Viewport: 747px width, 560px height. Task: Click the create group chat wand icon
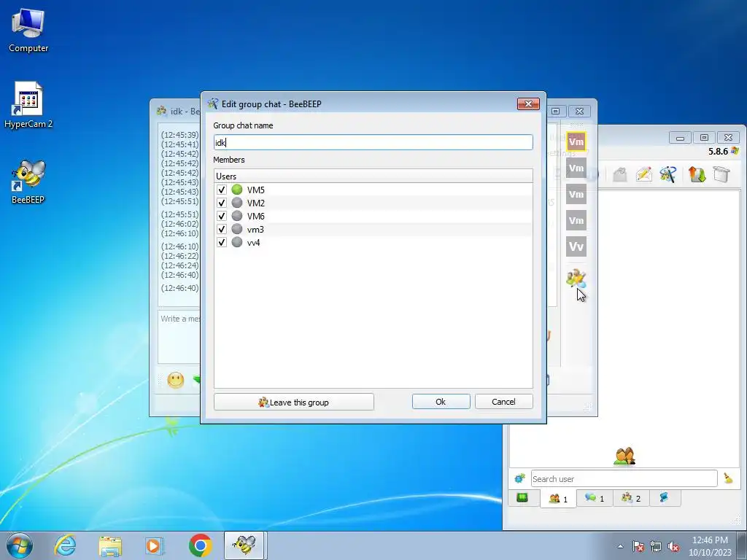668,174
